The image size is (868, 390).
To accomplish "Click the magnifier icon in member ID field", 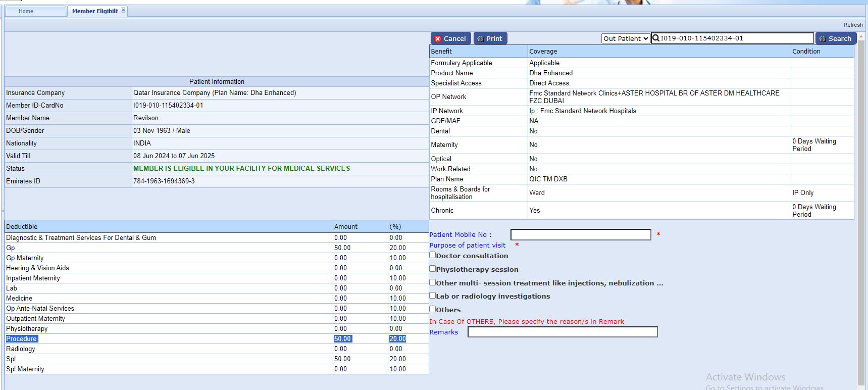I will pyautogui.click(x=656, y=38).
